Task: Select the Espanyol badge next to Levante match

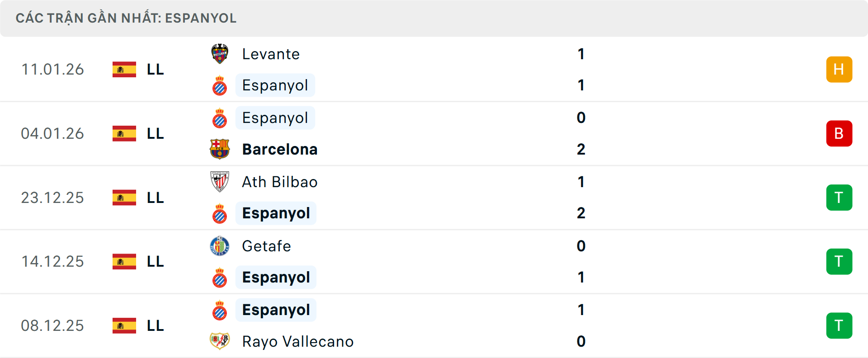Action: click(220, 85)
